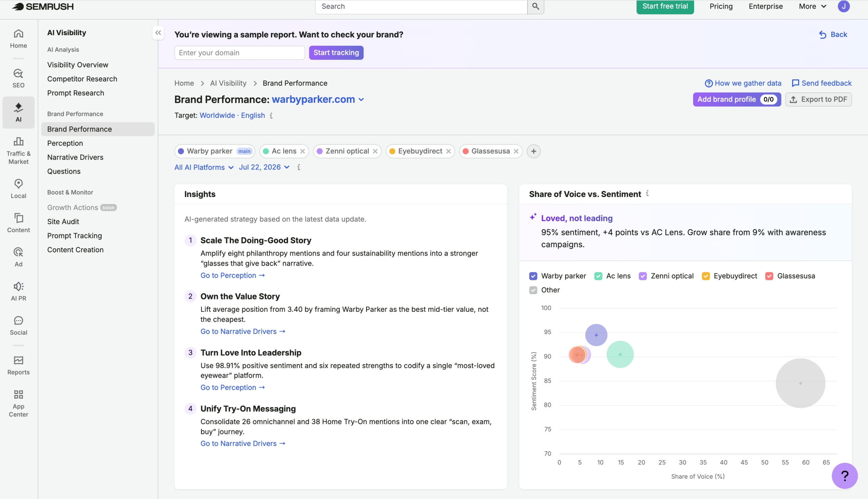Open Prompt Research in sidebar
The width and height of the screenshot is (868, 499).
76,93
